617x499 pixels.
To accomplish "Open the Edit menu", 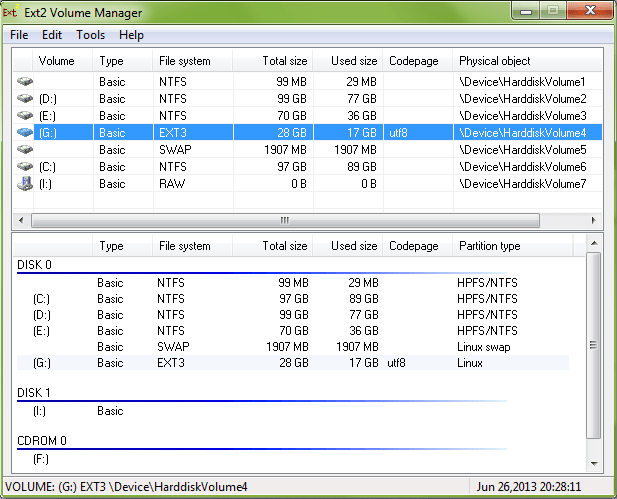I will click(52, 35).
